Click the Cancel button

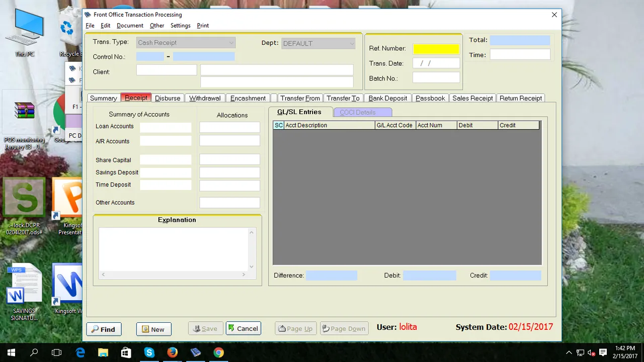coord(244,328)
